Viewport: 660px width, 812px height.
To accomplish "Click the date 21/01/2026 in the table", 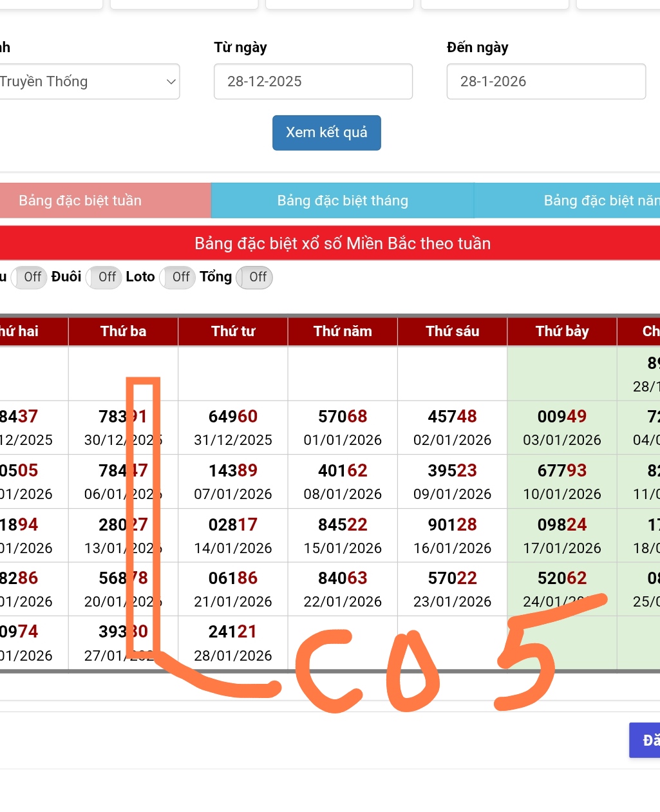I will [233, 601].
